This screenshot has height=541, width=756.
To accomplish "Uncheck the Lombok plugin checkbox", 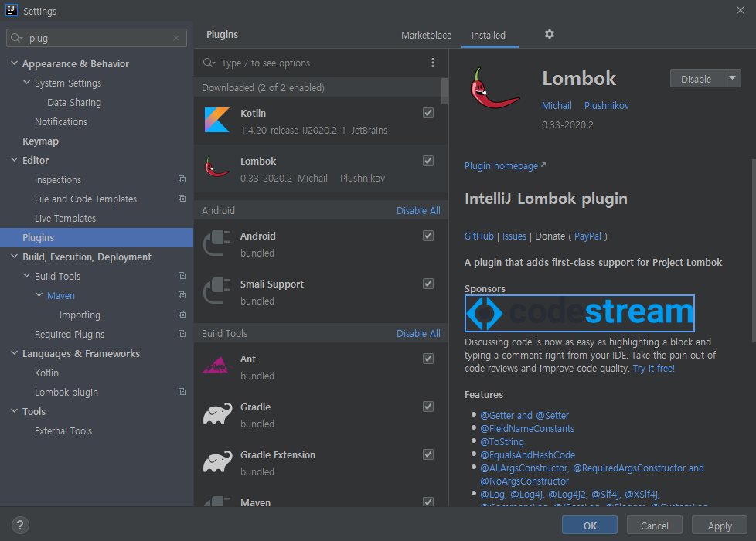I will [x=428, y=161].
